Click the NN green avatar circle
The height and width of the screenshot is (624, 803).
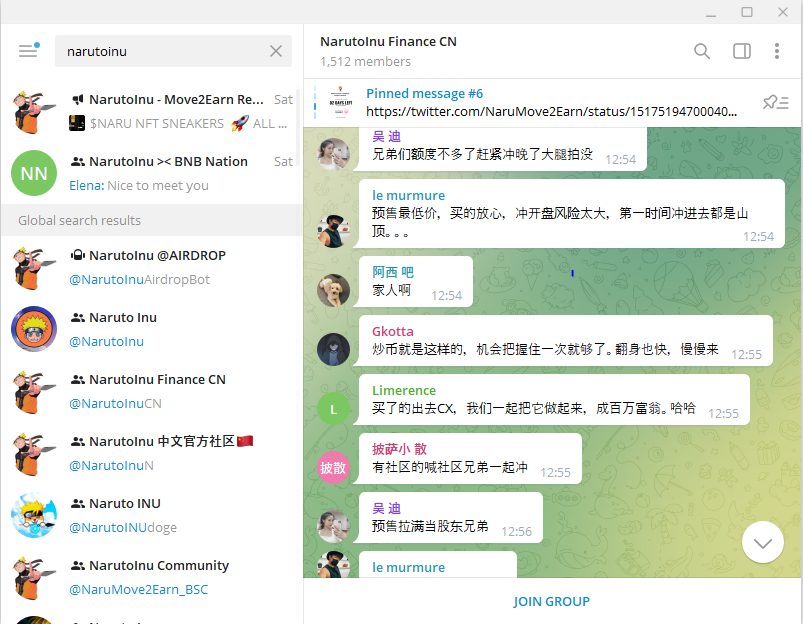[x=34, y=173]
